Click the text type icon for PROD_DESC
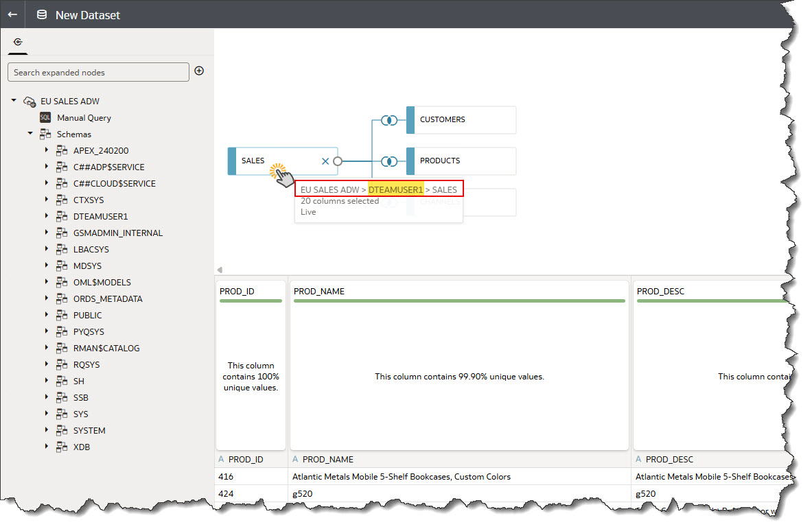Image resolution: width=812 pixels, height=529 pixels. (x=638, y=459)
